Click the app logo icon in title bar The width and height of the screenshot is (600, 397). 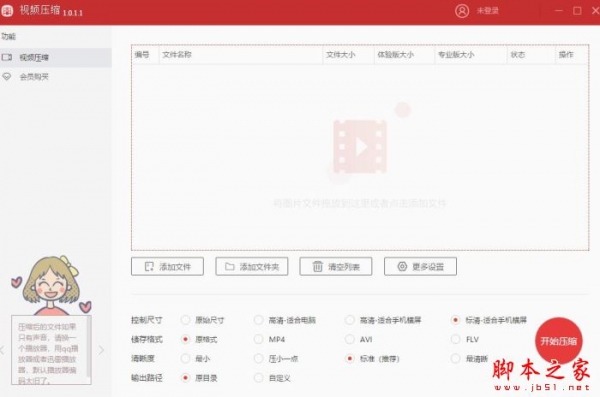pyautogui.click(x=7, y=11)
